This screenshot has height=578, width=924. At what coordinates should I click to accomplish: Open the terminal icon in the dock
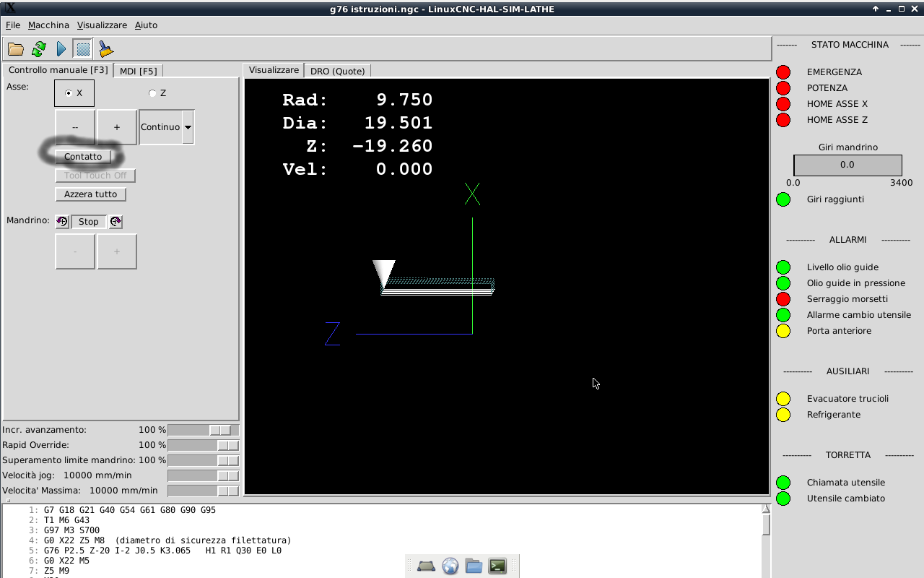(x=497, y=566)
